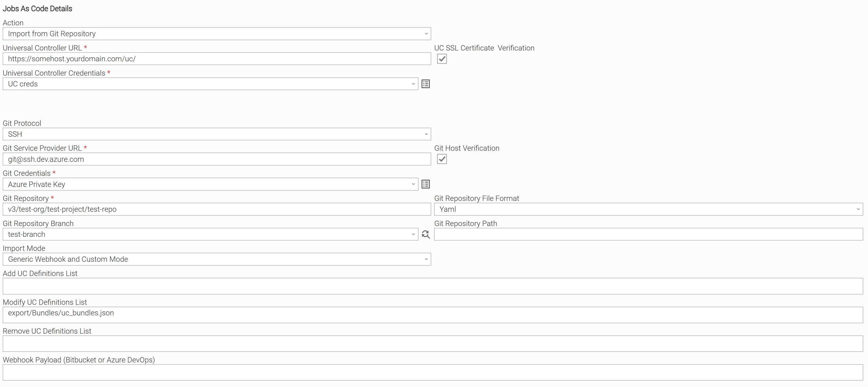The width and height of the screenshot is (868, 387).
Task: Click the Git Repository Path field
Action: (648, 234)
